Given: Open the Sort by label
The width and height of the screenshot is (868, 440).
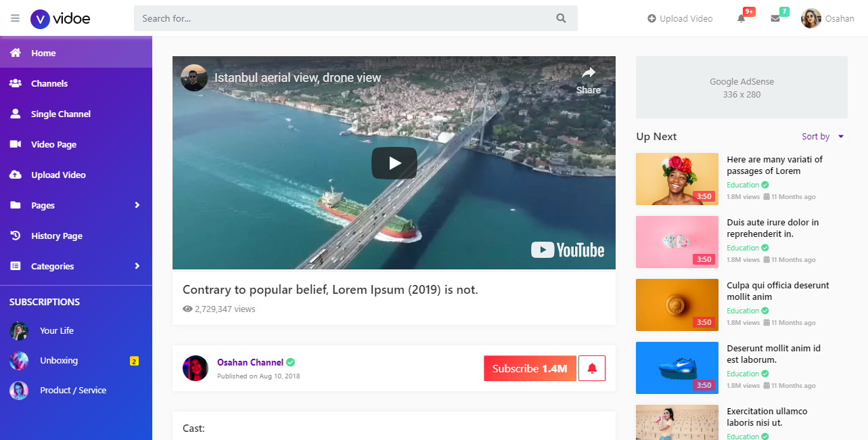Looking at the screenshot, I should click(x=815, y=136).
